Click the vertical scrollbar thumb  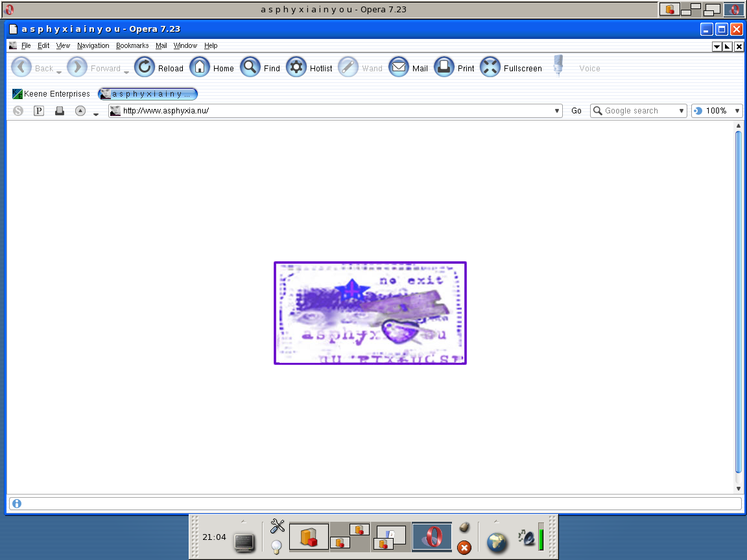click(x=739, y=303)
